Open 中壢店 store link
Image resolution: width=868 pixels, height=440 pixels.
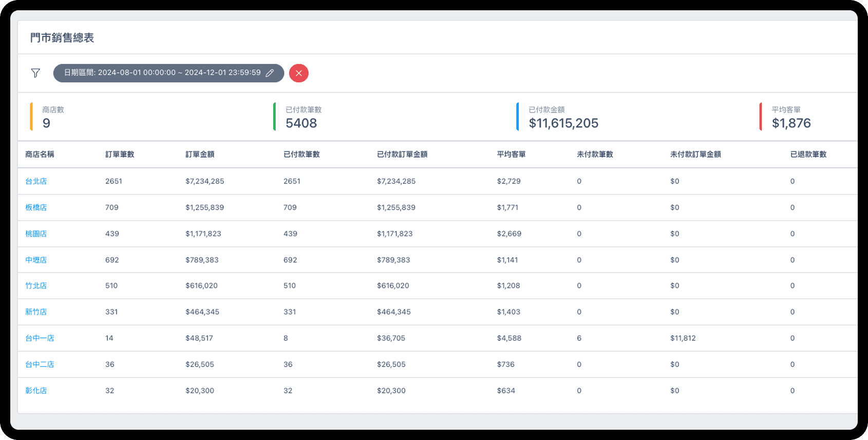(x=36, y=260)
